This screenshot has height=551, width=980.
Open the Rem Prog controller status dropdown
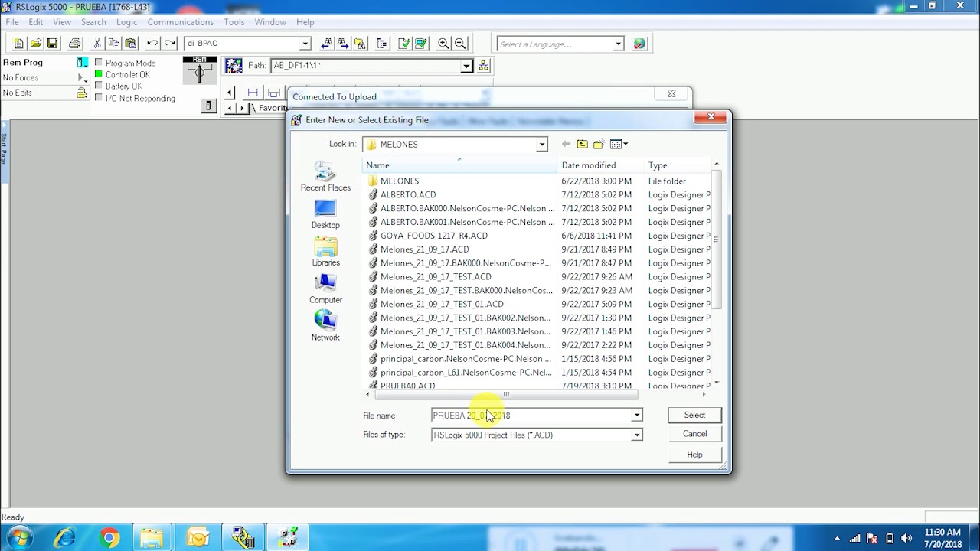82,63
